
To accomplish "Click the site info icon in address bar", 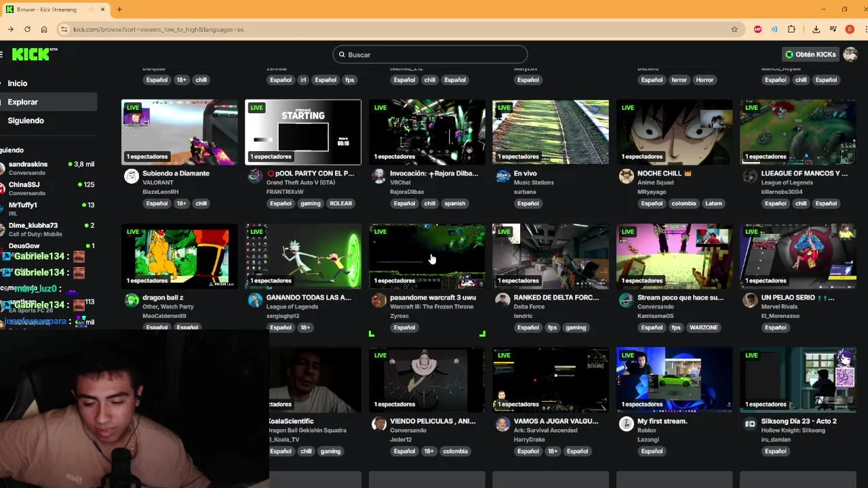I will pyautogui.click(x=64, y=29).
